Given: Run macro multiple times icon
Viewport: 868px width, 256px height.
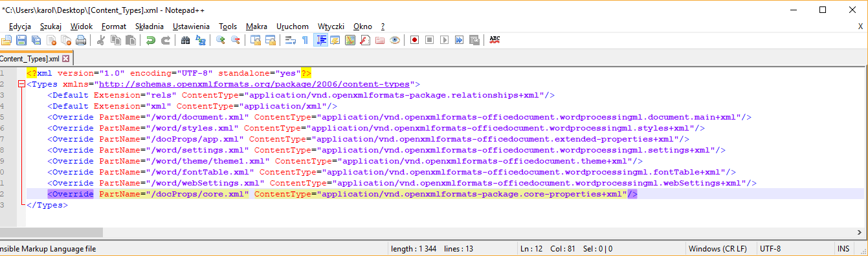Looking at the screenshot, I should [x=460, y=40].
